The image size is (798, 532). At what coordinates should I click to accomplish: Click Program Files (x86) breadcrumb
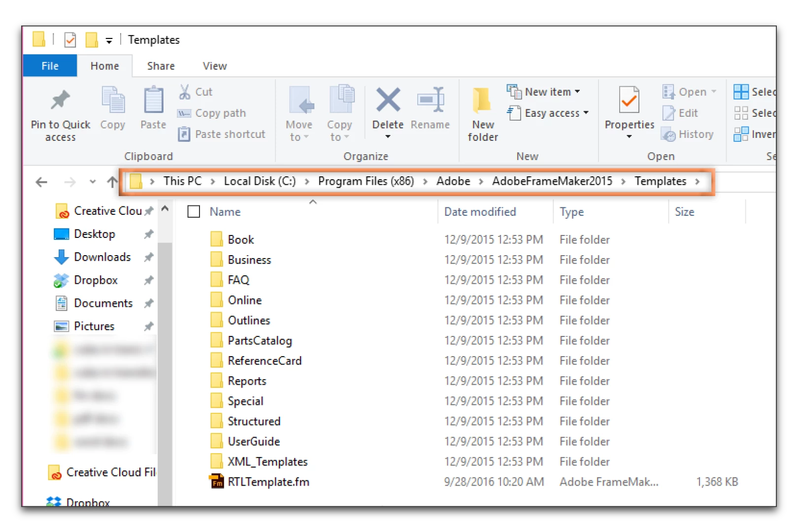[366, 181]
